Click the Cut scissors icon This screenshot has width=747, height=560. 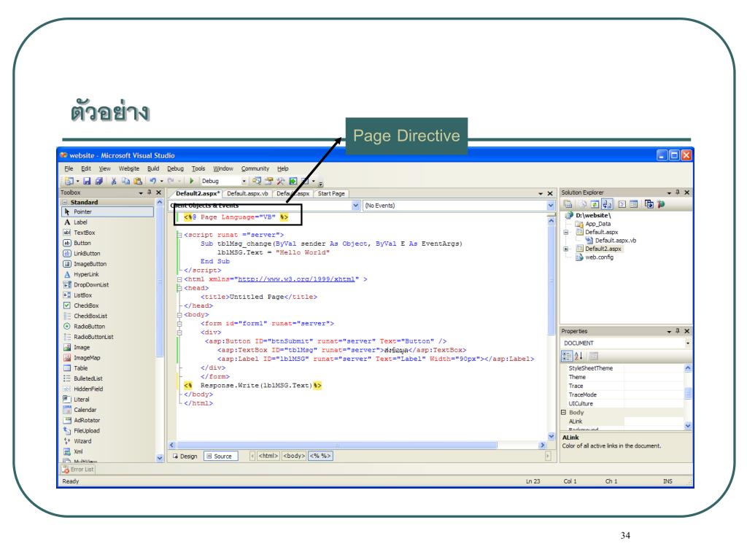(113, 181)
